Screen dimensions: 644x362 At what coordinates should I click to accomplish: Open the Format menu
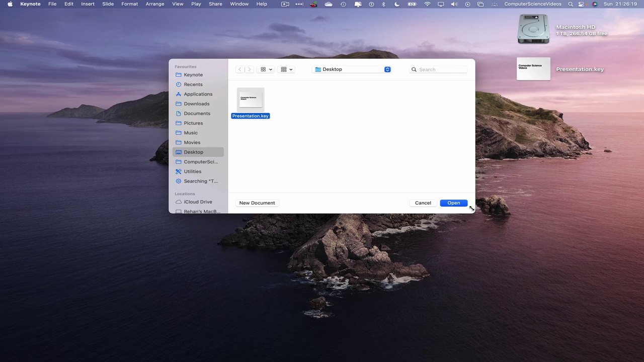129,4
